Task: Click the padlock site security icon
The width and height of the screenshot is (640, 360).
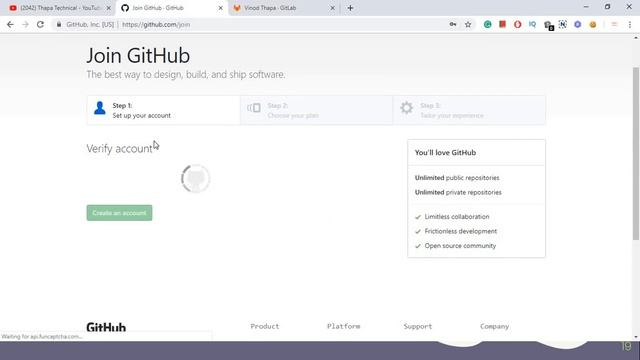Action: 59,24
